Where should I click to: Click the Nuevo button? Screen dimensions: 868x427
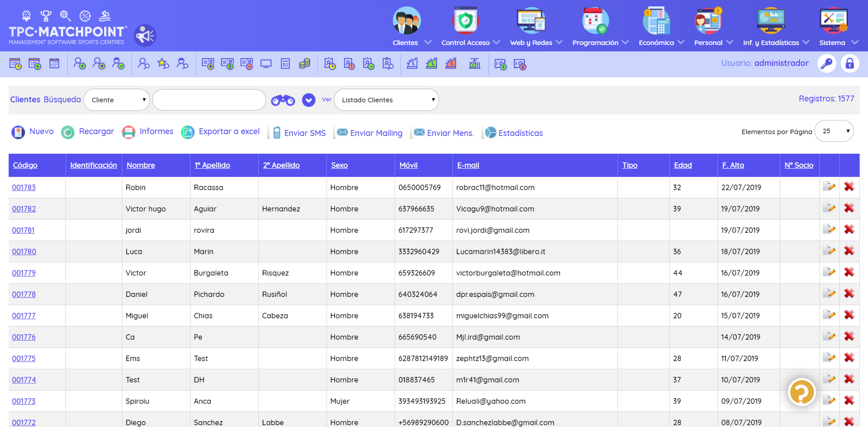point(33,132)
